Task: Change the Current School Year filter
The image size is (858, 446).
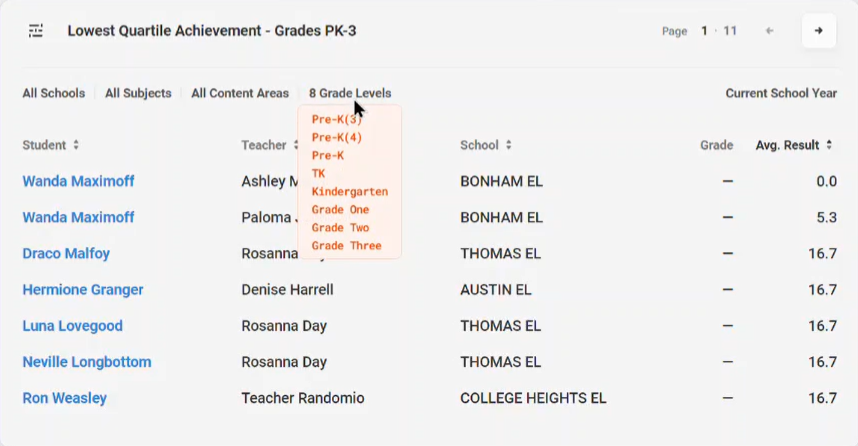Action: [781, 93]
